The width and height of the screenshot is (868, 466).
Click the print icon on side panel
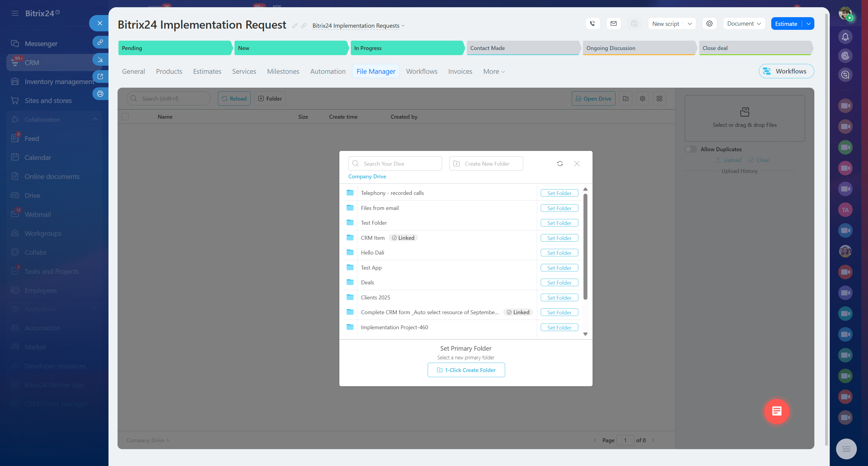[x=100, y=94]
